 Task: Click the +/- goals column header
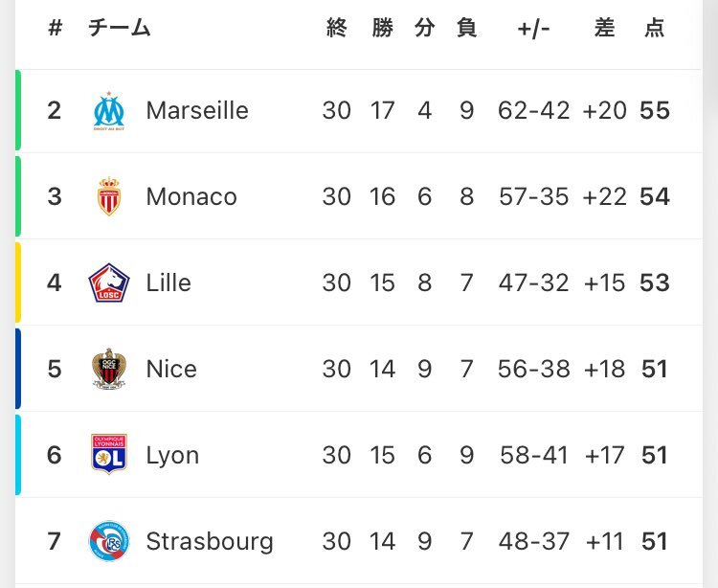[x=533, y=29]
